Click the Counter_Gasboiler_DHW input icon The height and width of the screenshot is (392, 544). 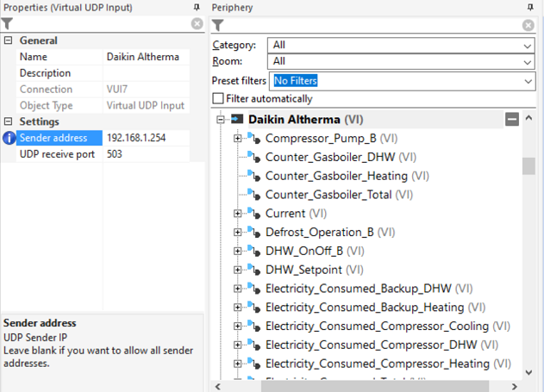(254, 156)
